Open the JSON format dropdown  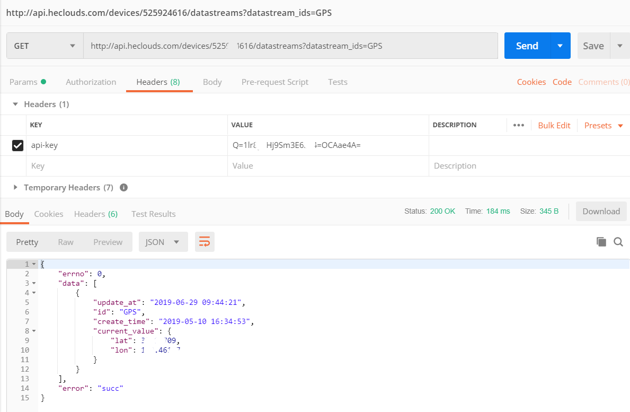[x=163, y=242]
